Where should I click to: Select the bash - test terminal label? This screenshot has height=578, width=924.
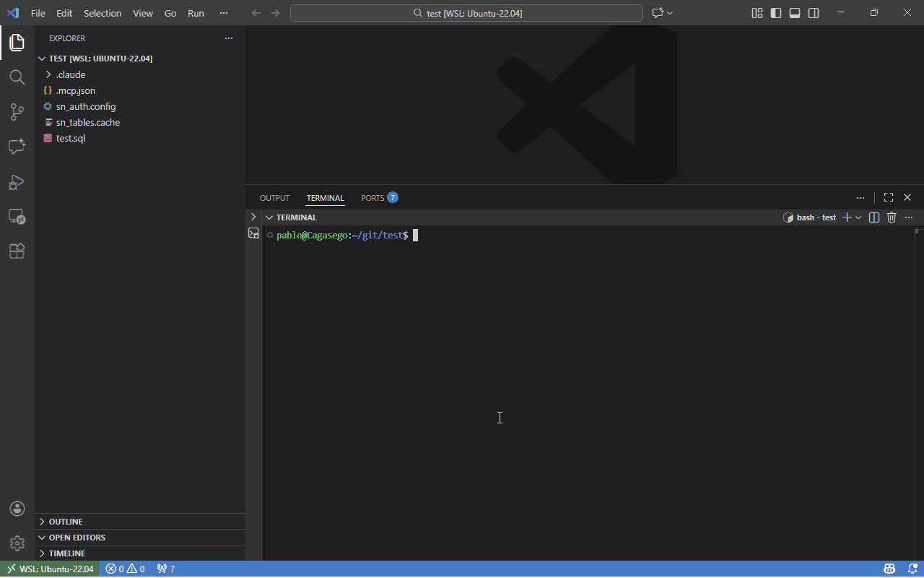(x=809, y=217)
